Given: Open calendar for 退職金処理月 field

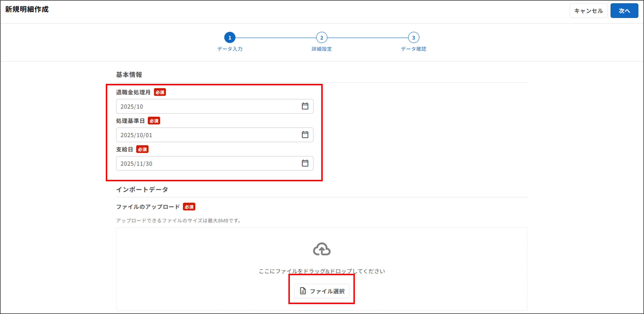Looking at the screenshot, I should (305, 106).
